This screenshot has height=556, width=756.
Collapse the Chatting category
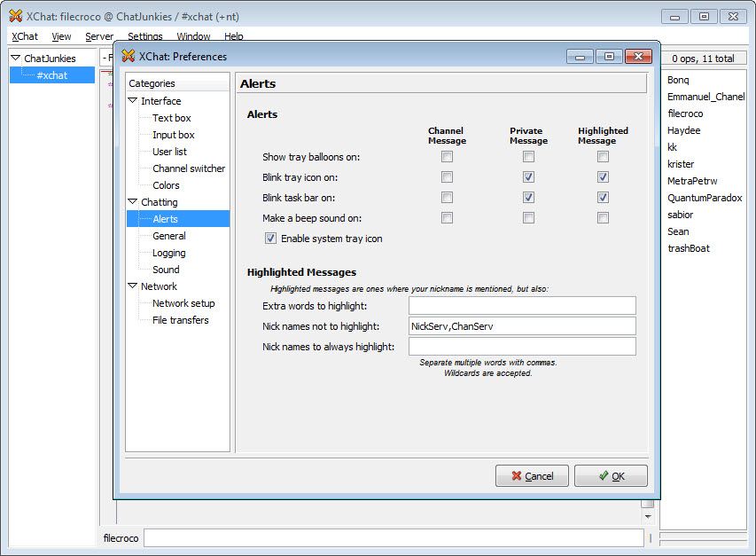click(x=133, y=201)
